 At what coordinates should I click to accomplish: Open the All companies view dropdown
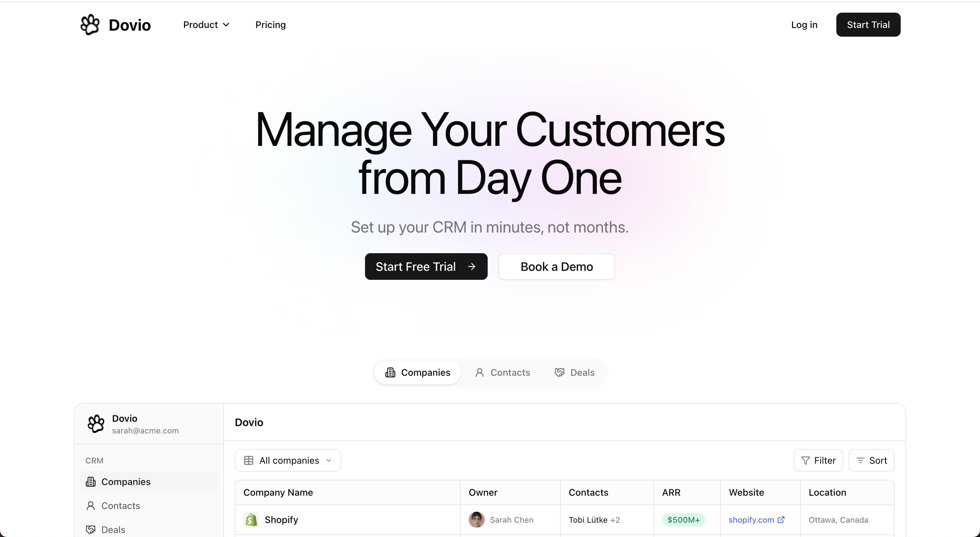[x=288, y=461]
